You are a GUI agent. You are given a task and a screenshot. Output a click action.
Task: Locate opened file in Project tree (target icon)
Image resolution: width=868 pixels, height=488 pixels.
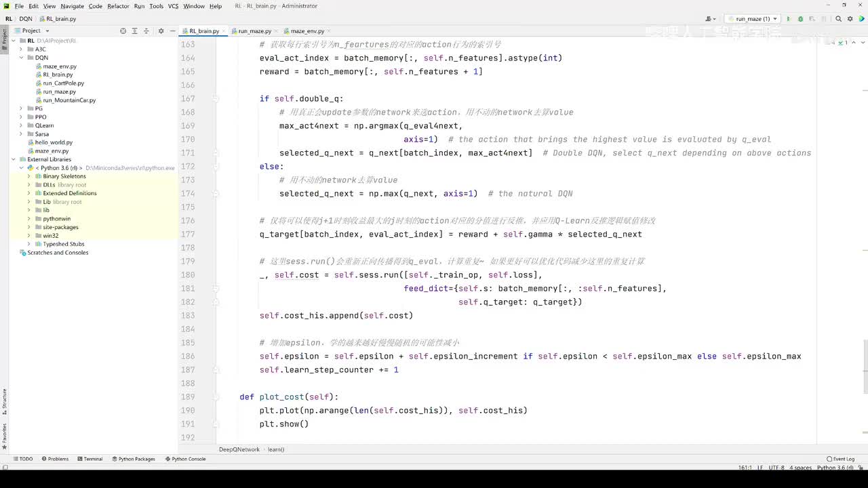click(x=123, y=30)
